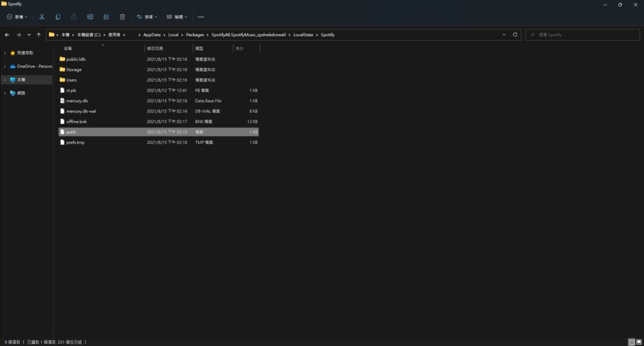644x346 pixels.
Task: Expand the 本機 tree node
Action: click(5, 80)
